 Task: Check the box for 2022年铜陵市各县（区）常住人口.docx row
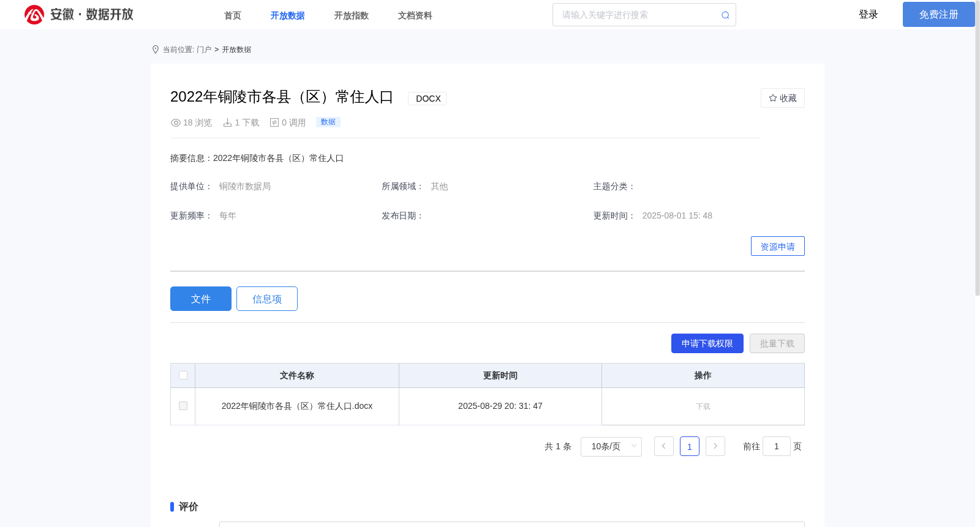click(183, 406)
